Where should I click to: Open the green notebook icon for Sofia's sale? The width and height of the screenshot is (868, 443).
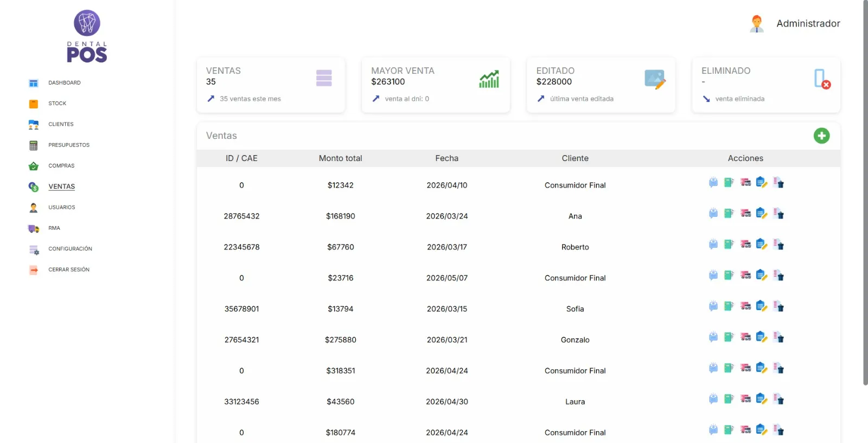(729, 306)
